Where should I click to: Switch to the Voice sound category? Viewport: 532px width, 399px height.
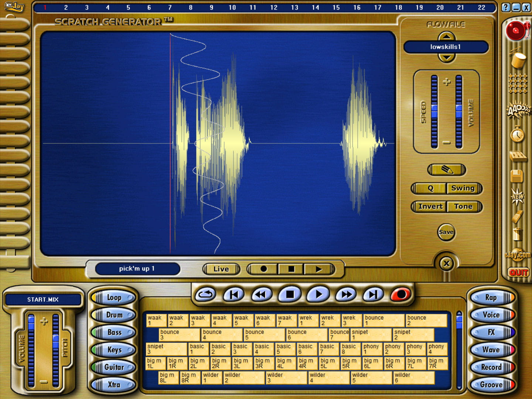(491, 315)
